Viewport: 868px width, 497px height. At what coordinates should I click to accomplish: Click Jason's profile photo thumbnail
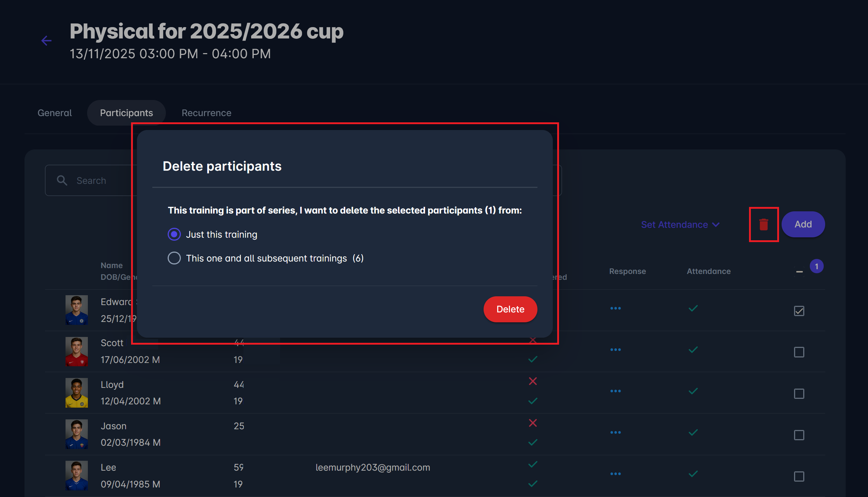tap(77, 434)
